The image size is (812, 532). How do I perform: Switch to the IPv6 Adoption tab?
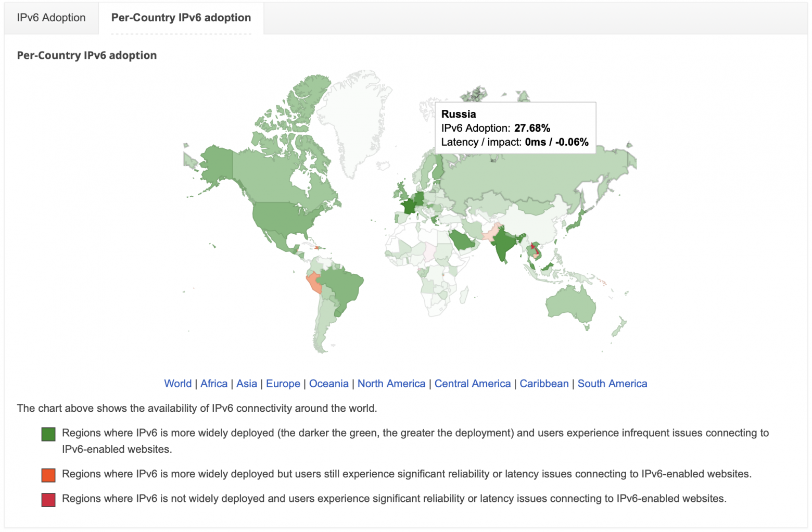coord(50,17)
